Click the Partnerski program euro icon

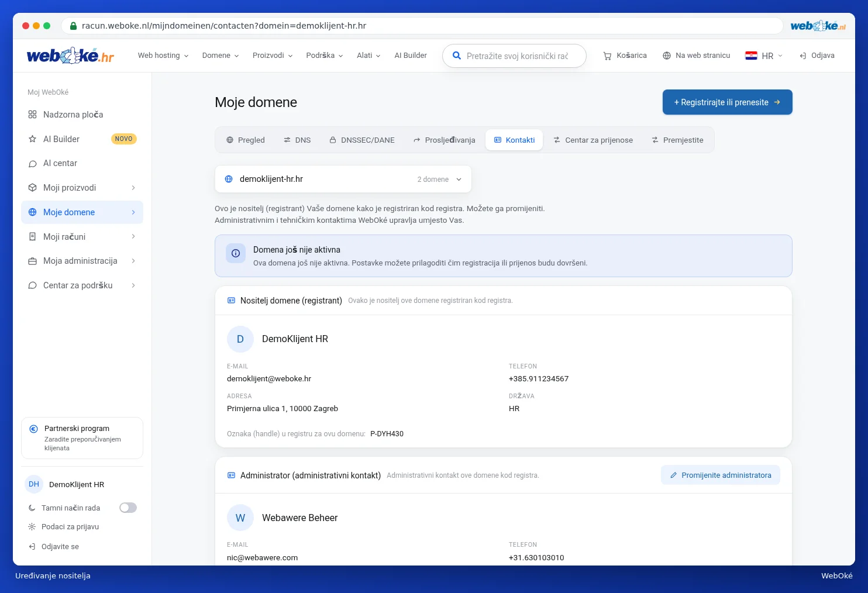click(34, 429)
